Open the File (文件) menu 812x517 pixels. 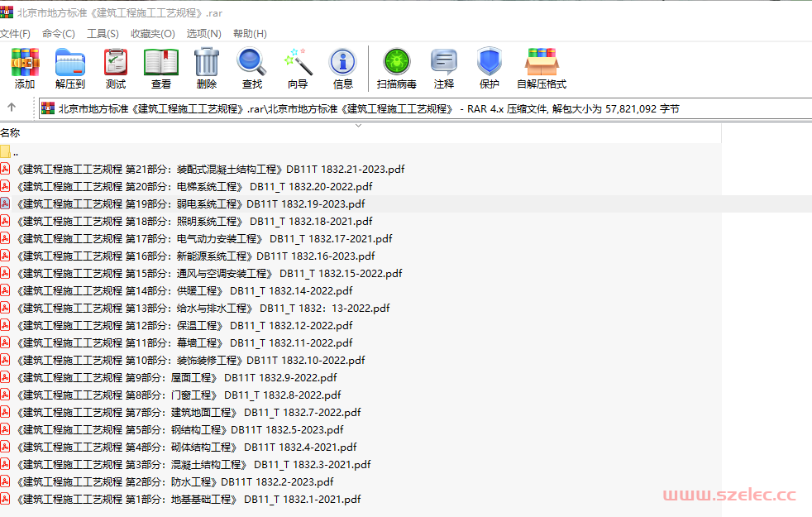pos(15,34)
